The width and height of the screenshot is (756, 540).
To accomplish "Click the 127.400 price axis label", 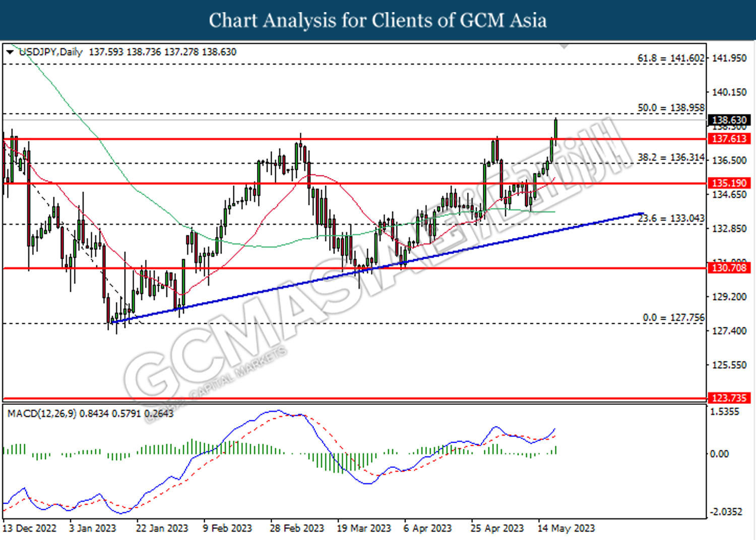I will click(x=729, y=331).
